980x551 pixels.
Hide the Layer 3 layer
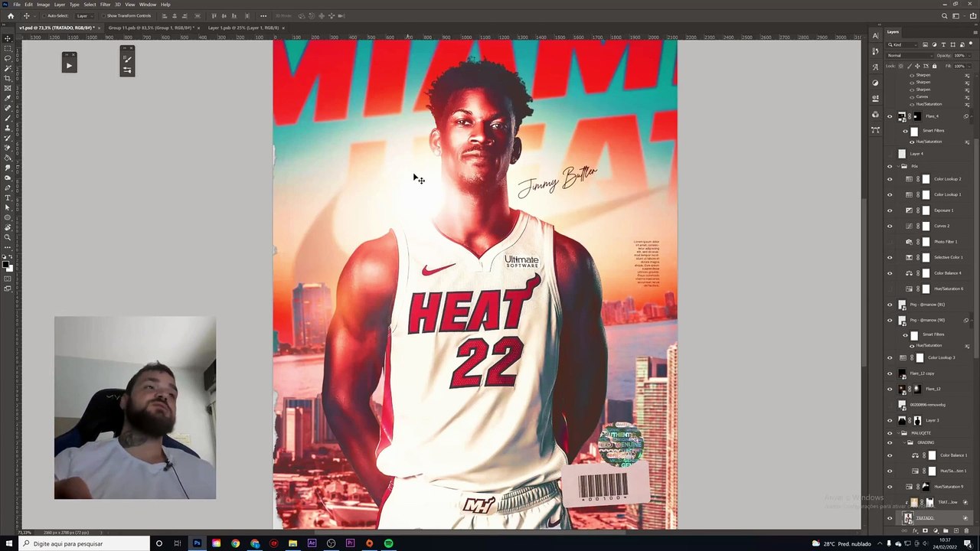tap(890, 420)
